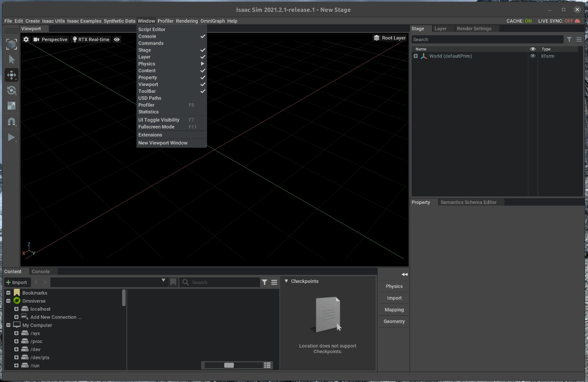Click the eye column header in Stage
The height and width of the screenshot is (382, 588).
tap(533, 49)
